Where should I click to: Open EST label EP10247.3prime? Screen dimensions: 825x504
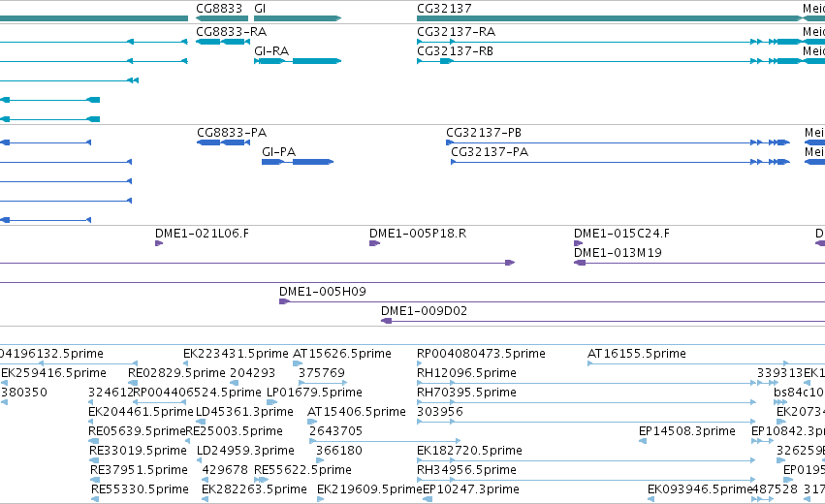pyautogui.click(x=471, y=489)
